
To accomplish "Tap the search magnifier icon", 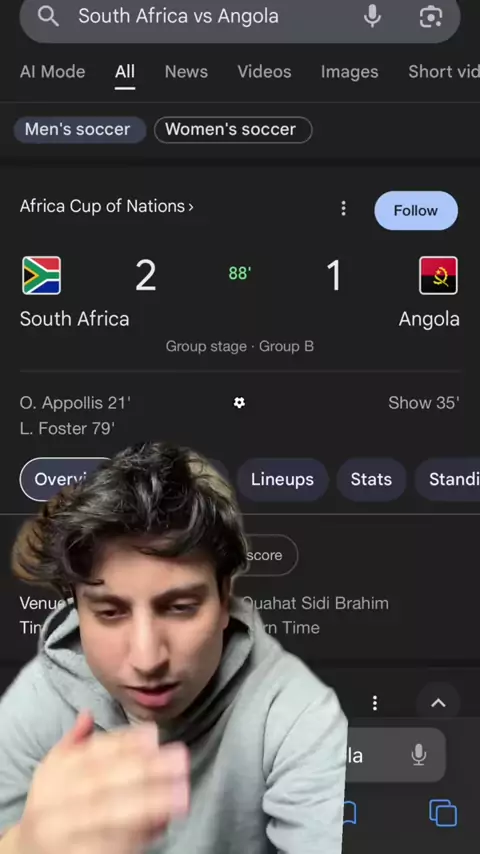I will (48, 17).
